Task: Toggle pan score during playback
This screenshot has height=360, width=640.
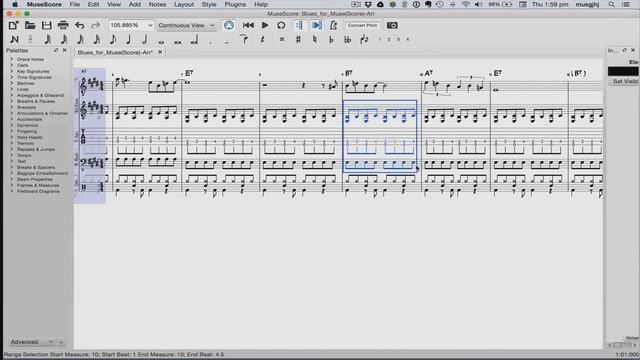Action: tap(316, 25)
